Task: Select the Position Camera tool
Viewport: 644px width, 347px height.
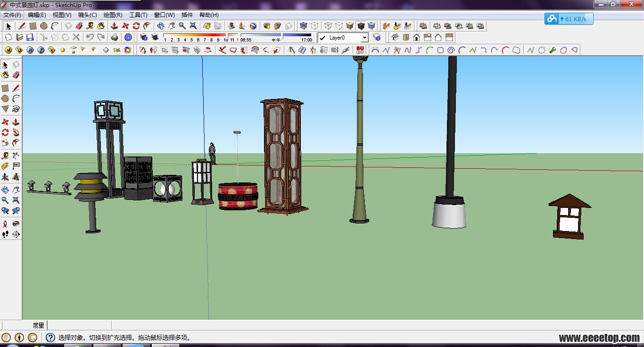Action: [5, 223]
